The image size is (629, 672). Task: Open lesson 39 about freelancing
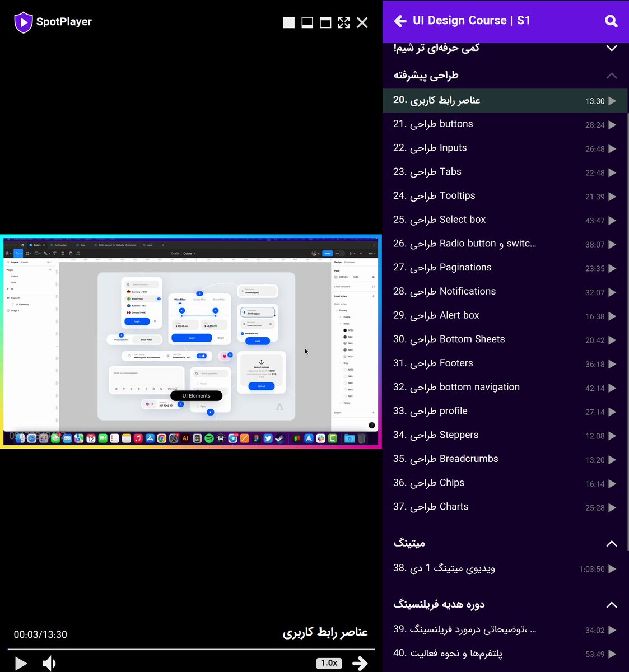point(505,630)
